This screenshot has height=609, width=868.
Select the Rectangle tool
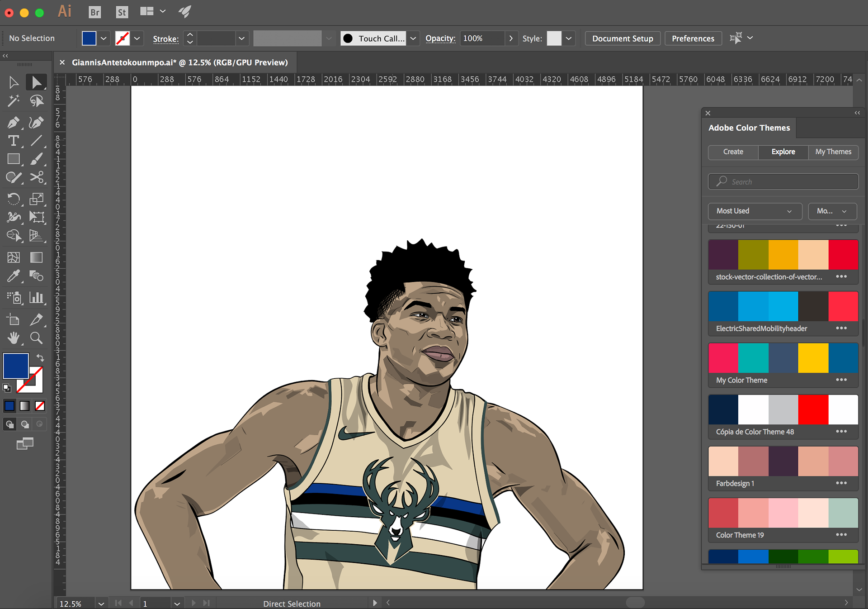[x=14, y=159]
